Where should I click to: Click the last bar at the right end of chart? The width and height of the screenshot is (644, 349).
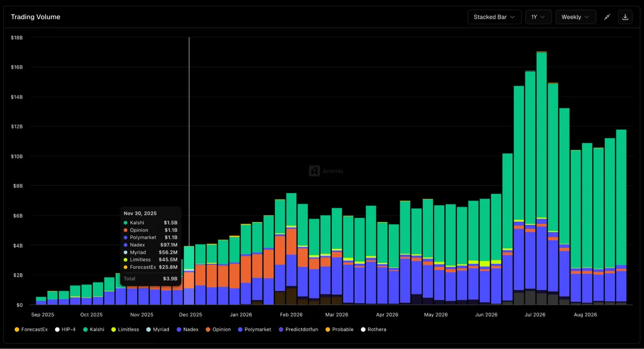[x=621, y=217]
